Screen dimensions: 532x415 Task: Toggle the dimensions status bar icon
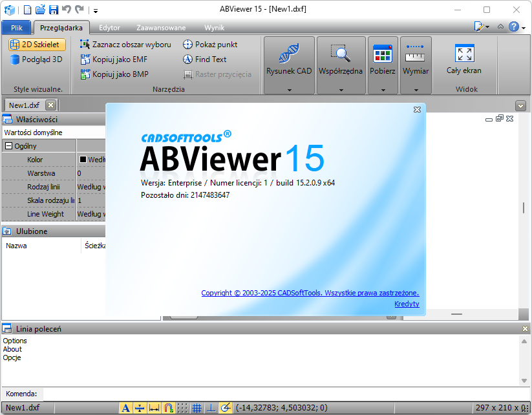click(154, 407)
